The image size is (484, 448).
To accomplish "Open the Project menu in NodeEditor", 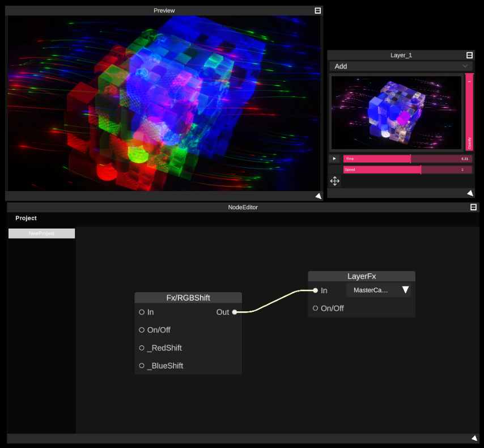I will 25,218.
